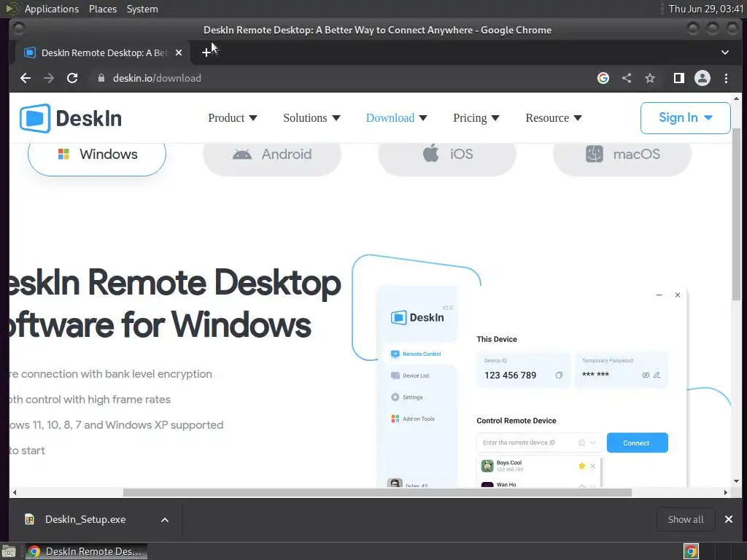Click the DeskIn logo
This screenshot has width=747, height=560.
pos(71,118)
